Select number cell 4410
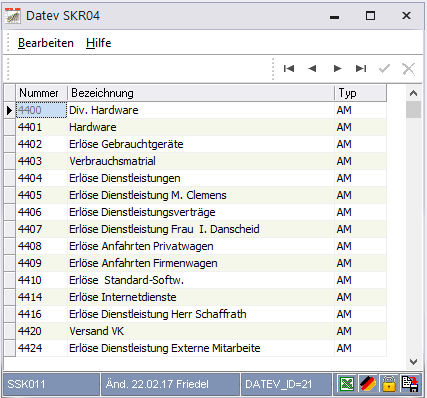The image size is (427, 398). pos(41,280)
